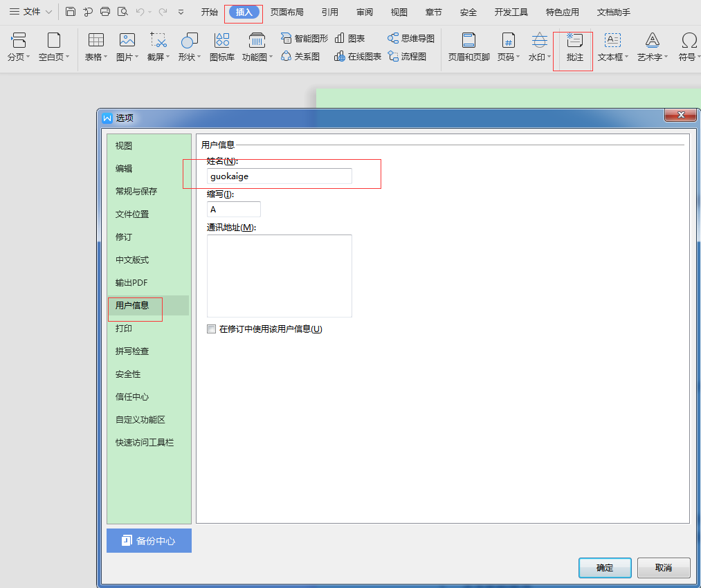
Task: Click the Save icon in quick toolbar
Action: tap(70, 12)
